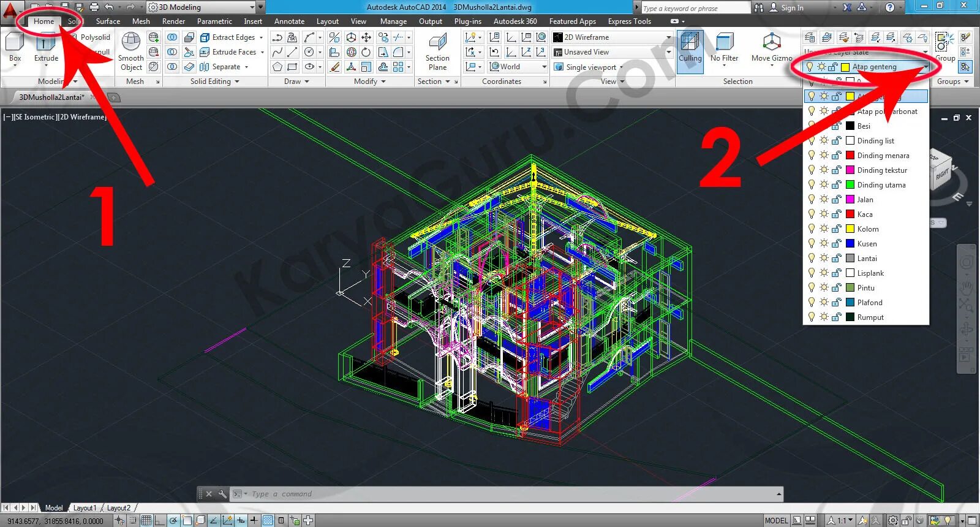Expand the Solid Editing panel
The width and height of the screenshot is (980, 527).
click(x=215, y=82)
